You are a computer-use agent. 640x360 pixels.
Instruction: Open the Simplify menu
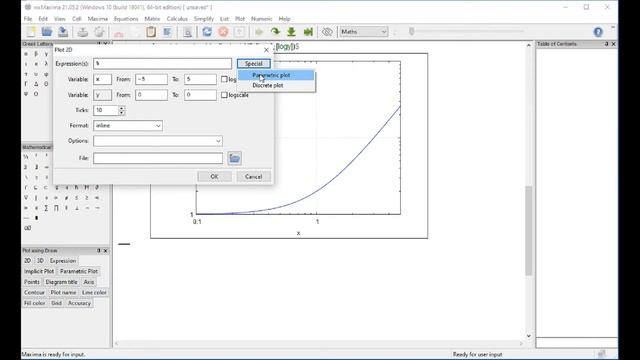point(204,19)
